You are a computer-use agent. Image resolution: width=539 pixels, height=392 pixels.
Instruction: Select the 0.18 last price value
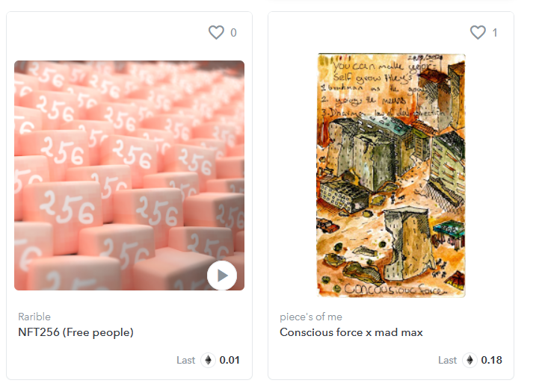pos(492,360)
